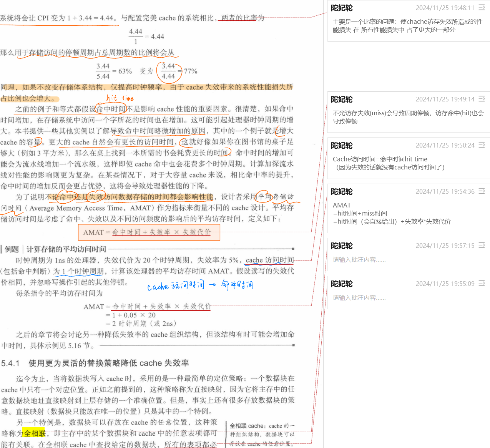Click the red circled 3.44/4.44 fraction
The height and width of the screenshot is (448, 490).
[168, 71]
